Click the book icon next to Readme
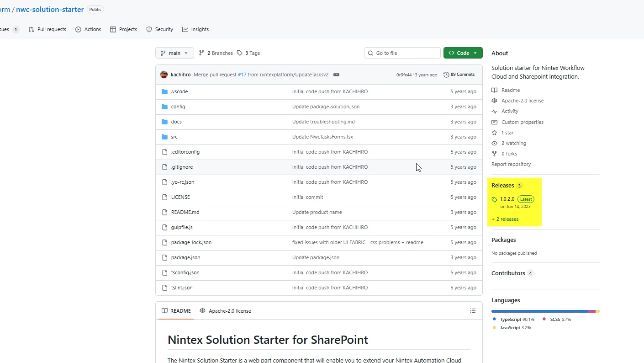The width and height of the screenshot is (644, 363). (494, 90)
